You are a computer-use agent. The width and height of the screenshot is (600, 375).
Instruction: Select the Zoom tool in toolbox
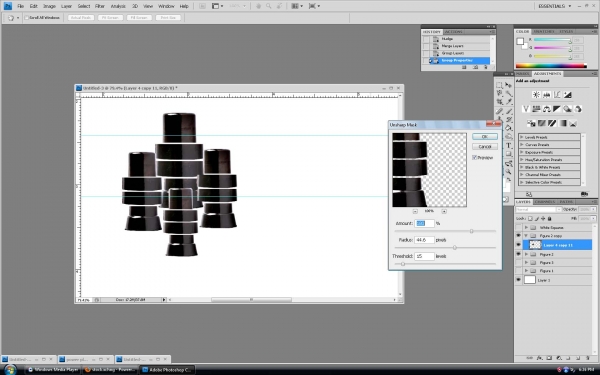509,172
